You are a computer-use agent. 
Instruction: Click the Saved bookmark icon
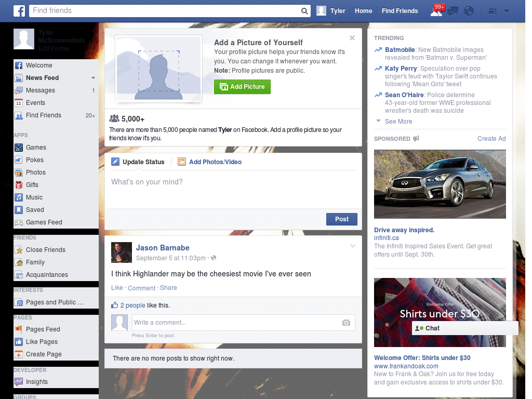click(19, 210)
